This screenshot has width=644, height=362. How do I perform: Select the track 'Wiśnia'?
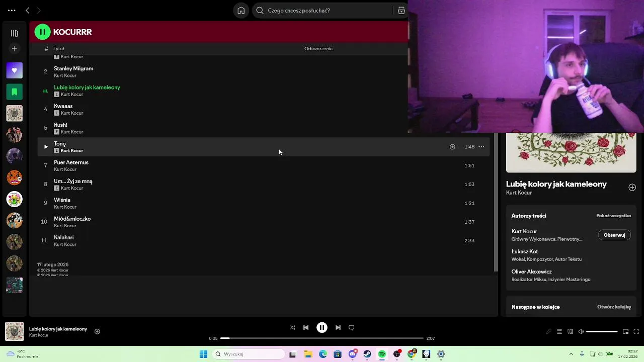point(62,200)
